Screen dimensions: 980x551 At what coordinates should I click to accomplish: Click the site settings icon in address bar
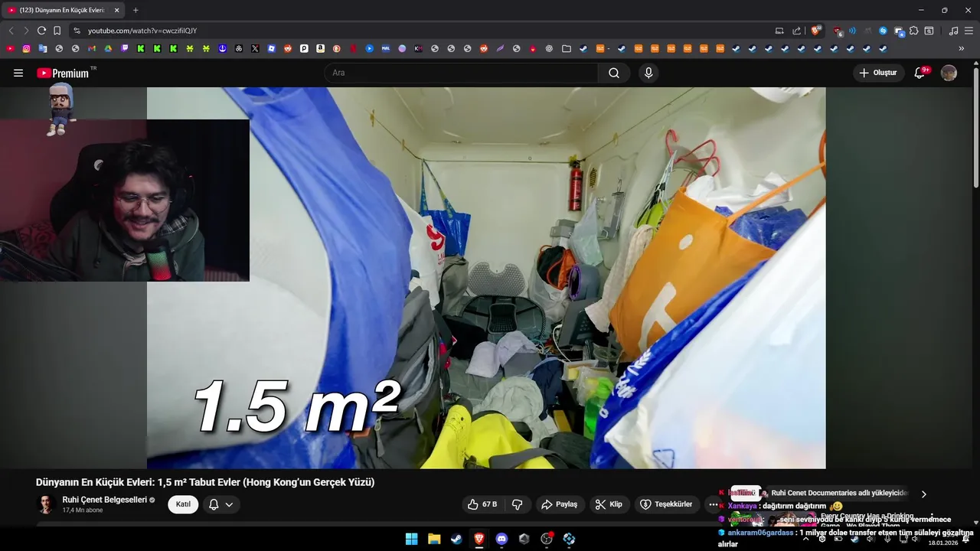[x=77, y=31]
